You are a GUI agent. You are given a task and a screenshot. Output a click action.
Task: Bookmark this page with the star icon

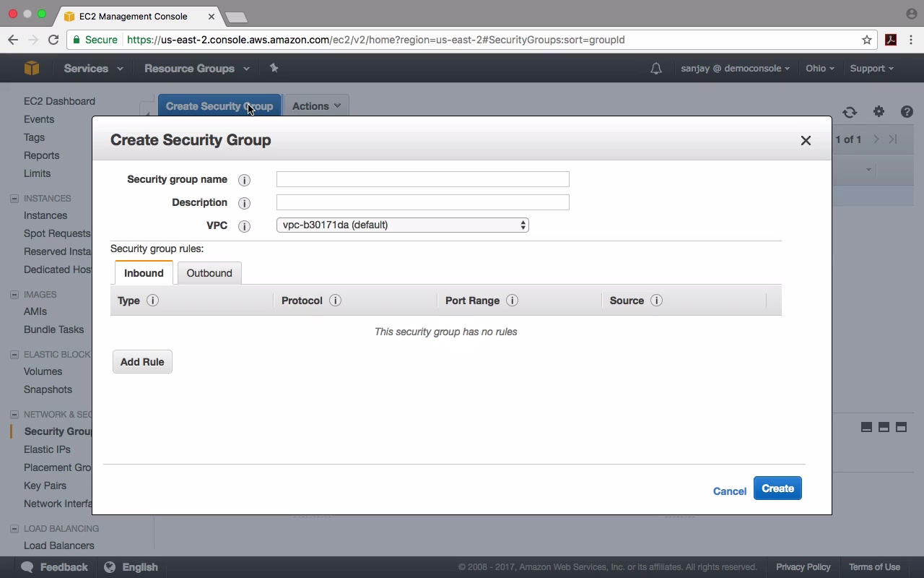[x=867, y=40]
